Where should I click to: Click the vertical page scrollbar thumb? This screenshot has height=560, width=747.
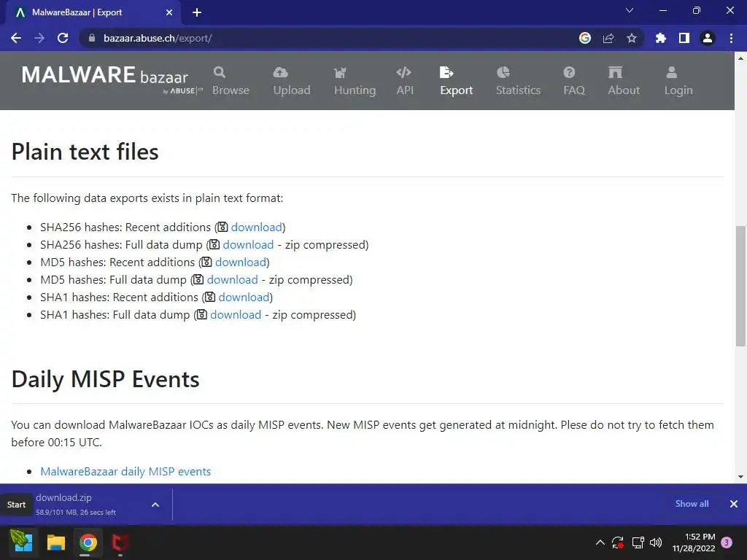740,286
